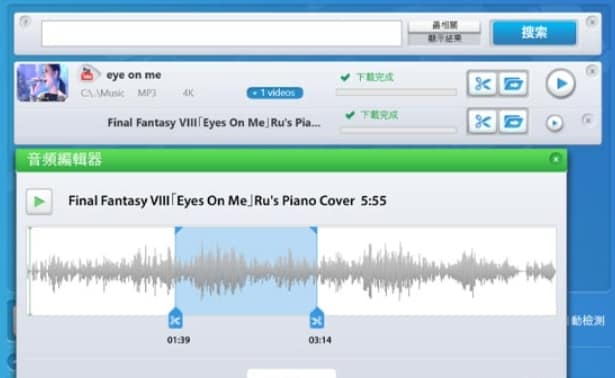Image resolution: width=615 pixels, height=378 pixels.
Task: Select the 'Final Fantasy VIII Eyes On Me Ru's Pia...' row title
Action: point(214,123)
